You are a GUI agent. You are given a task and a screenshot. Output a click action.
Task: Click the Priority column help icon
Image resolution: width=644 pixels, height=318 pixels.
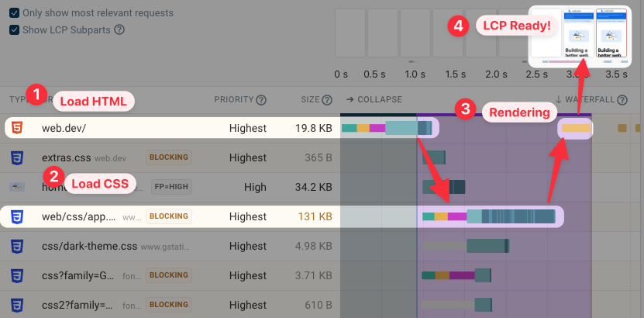(x=261, y=100)
